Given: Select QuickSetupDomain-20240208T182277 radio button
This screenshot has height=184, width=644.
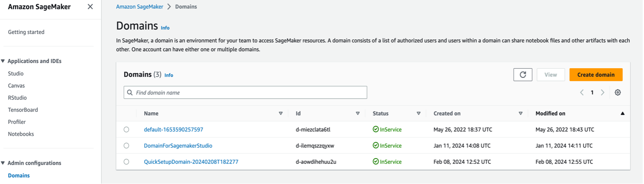Looking at the screenshot, I should (126, 161).
